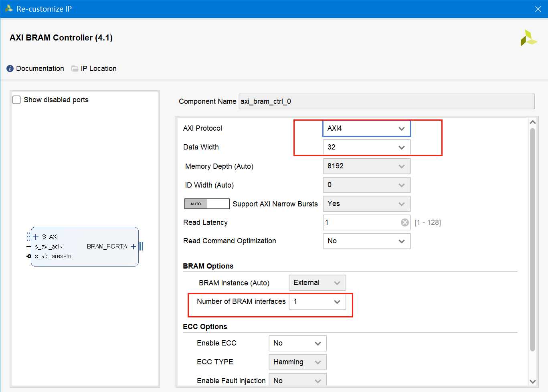Image resolution: width=548 pixels, height=392 pixels.
Task: Click the s_axi_aresetn port label
Action: coord(53,256)
